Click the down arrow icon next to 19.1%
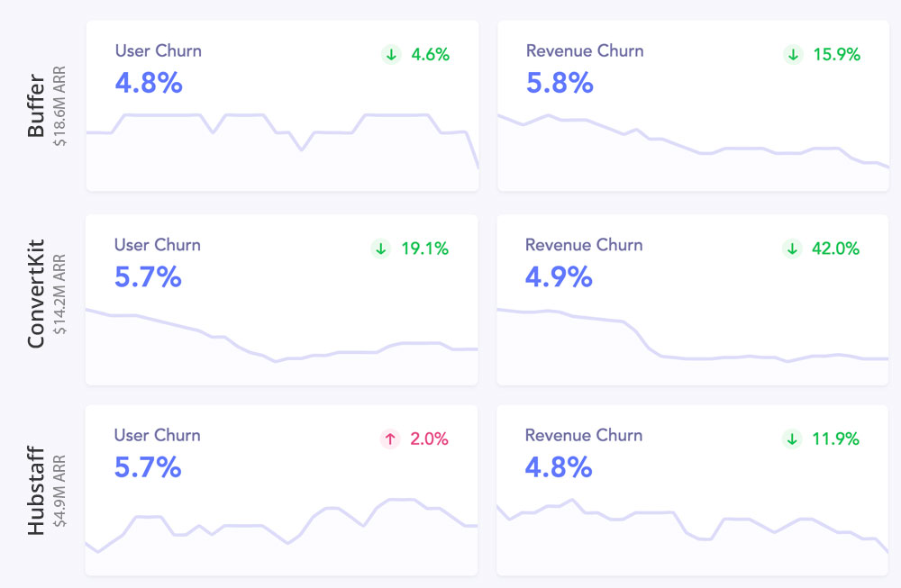The image size is (901, 588). coord(380,249)
